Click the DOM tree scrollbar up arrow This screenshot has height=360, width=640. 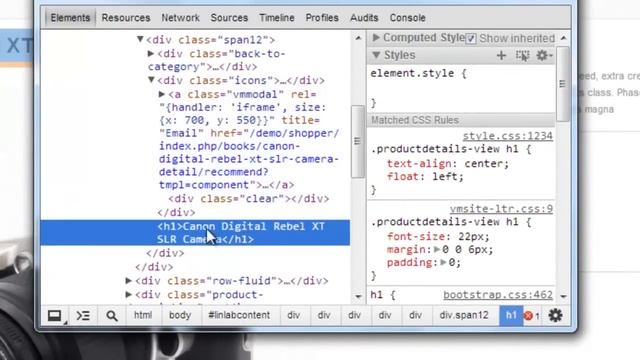[x=358, y=38]
